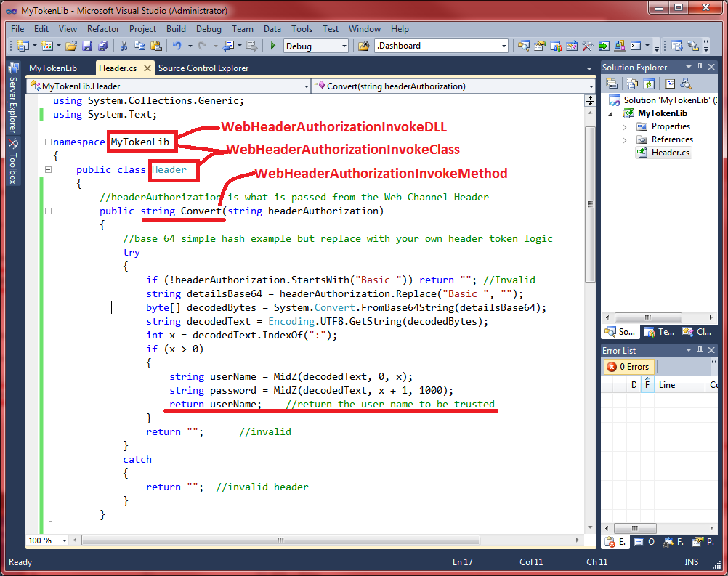Open the Debug configuration dropdown
Viewport: 728px width, 576px height.
click(x=344, y=46)
